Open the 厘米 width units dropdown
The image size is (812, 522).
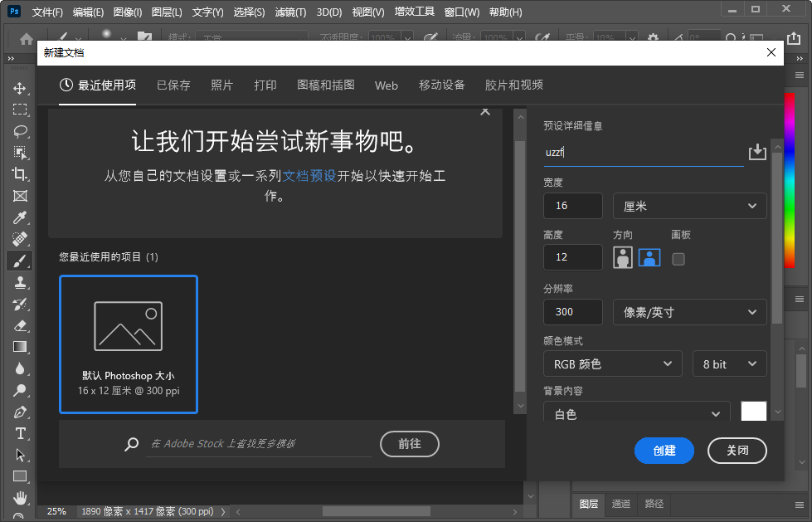(x=689, y=206)
